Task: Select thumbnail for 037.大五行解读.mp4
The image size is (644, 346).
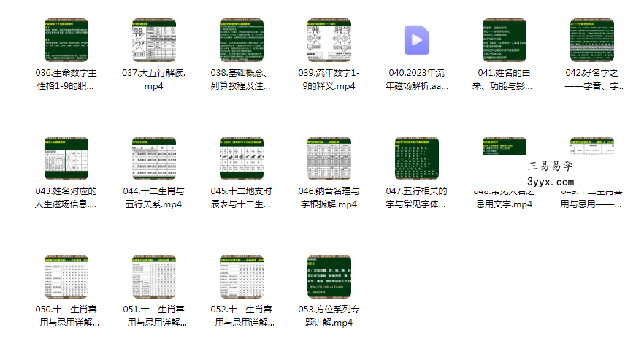Action: (x=153, y=40)
